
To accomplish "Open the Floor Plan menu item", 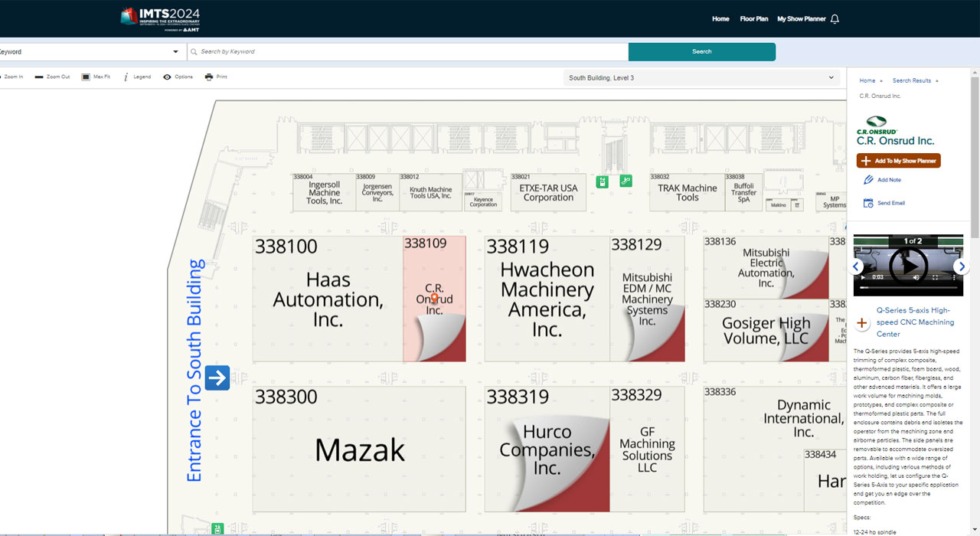I will pyautogui.click(x=754, y=19).
